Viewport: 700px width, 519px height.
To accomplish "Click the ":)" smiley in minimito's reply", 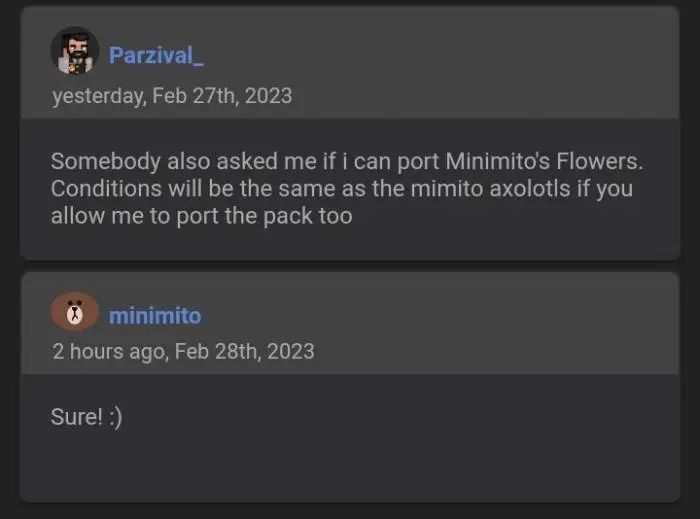I will 113,417.
